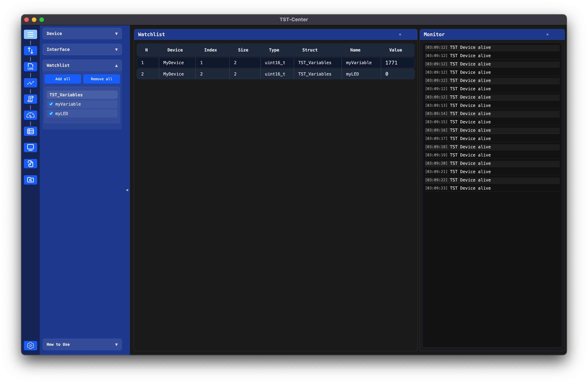Click the myLED name cell in table
The width and height of the screenshot is (588, 383).
coord(361,74)
